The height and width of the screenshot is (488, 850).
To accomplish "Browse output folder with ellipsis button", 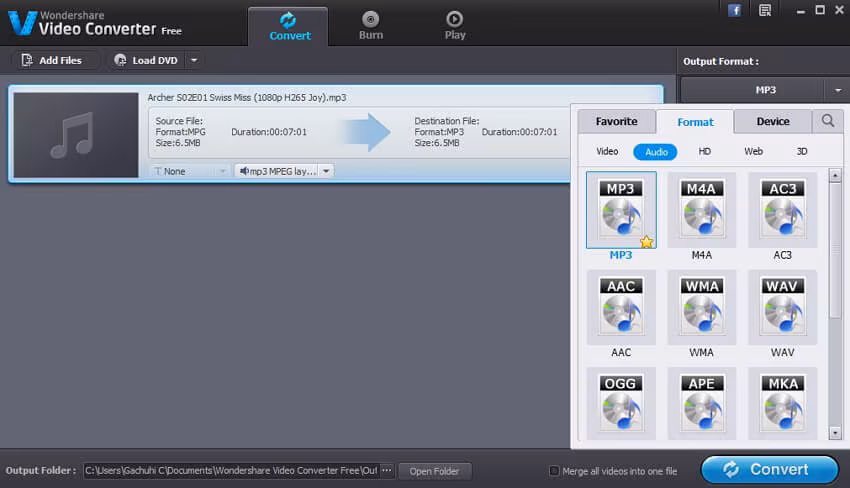I will click(387, 471).
